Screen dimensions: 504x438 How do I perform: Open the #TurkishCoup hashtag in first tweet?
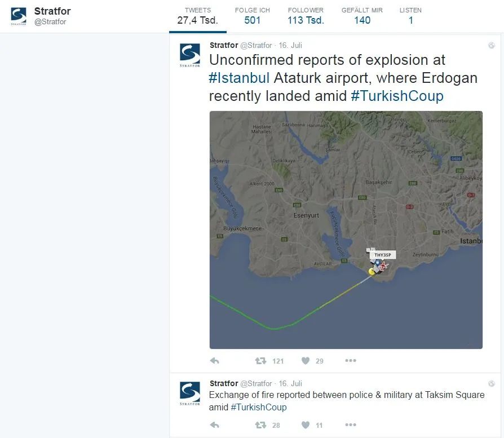tap(397, 96)
